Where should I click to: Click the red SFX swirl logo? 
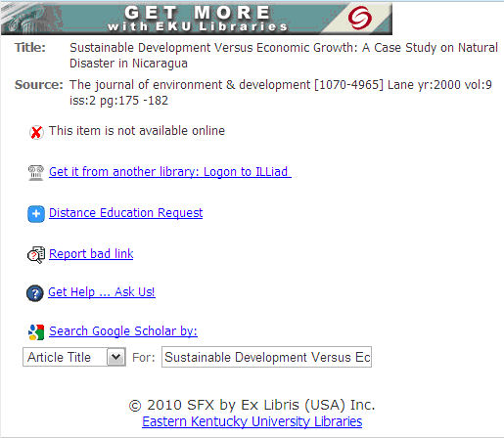pos(360,18)
